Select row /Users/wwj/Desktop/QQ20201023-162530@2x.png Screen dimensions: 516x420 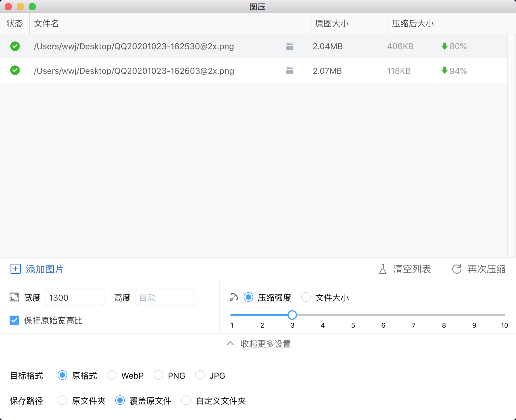253,46
